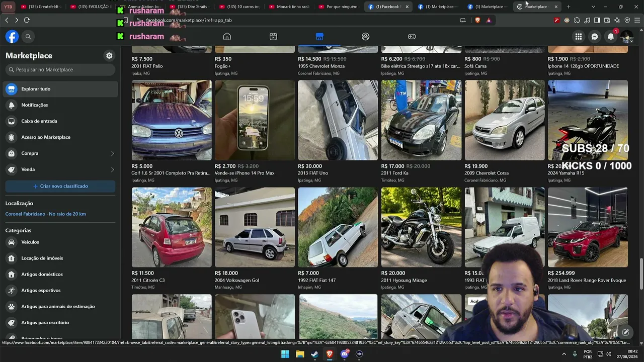
Task: Open the 2011 Citroën C3 listing photo
Action: 172,227
